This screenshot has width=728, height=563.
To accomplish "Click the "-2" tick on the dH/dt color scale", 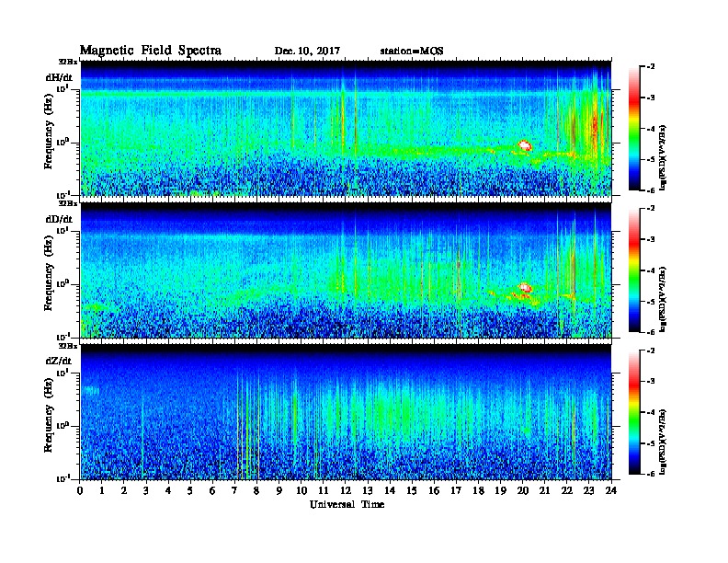I will point(651,67).
